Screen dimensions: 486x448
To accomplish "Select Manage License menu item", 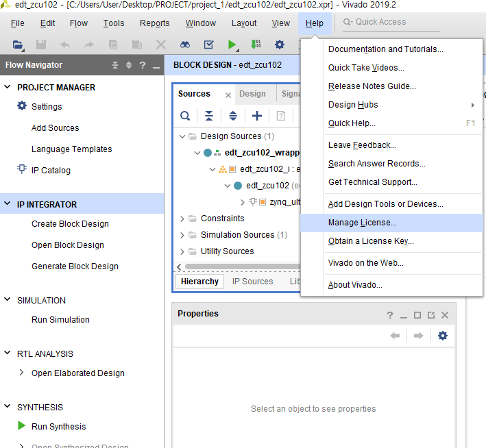I will 391,223.
